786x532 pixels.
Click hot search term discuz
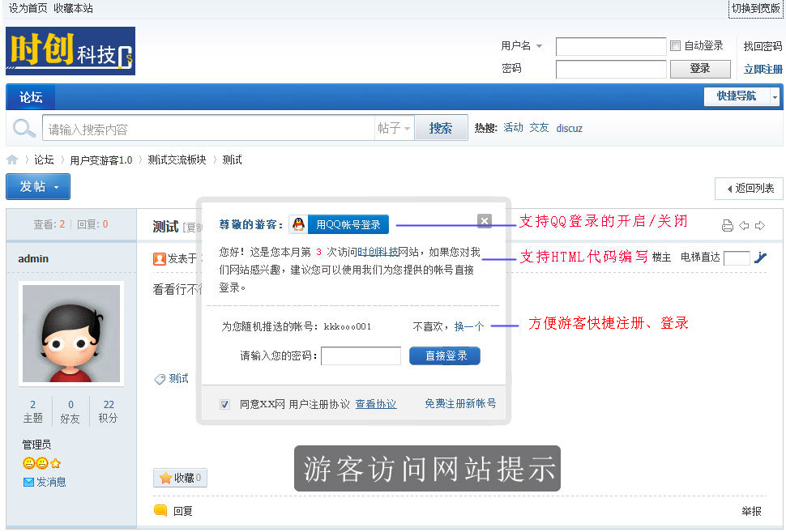(570, 128)
